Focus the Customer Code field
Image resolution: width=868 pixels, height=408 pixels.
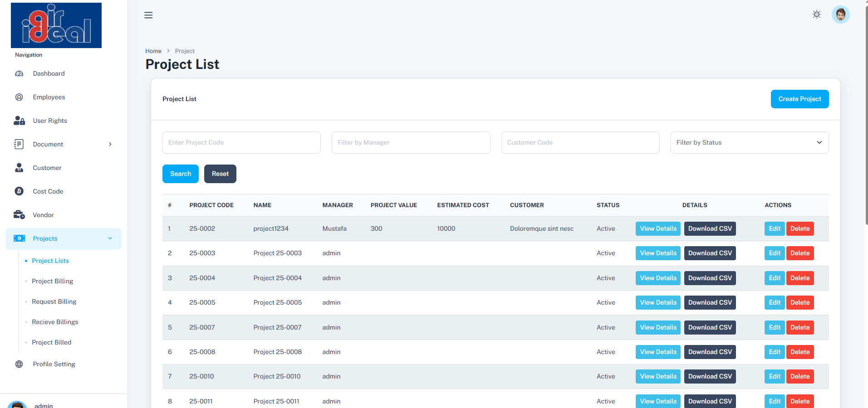click(580, 142)
